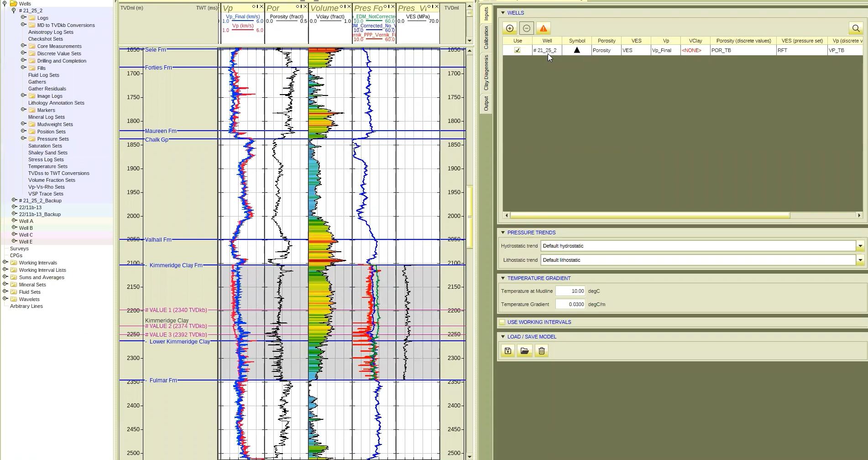Click the wells table scroll right arrow
Screen dimensions: 868x460
pos(859,215)
